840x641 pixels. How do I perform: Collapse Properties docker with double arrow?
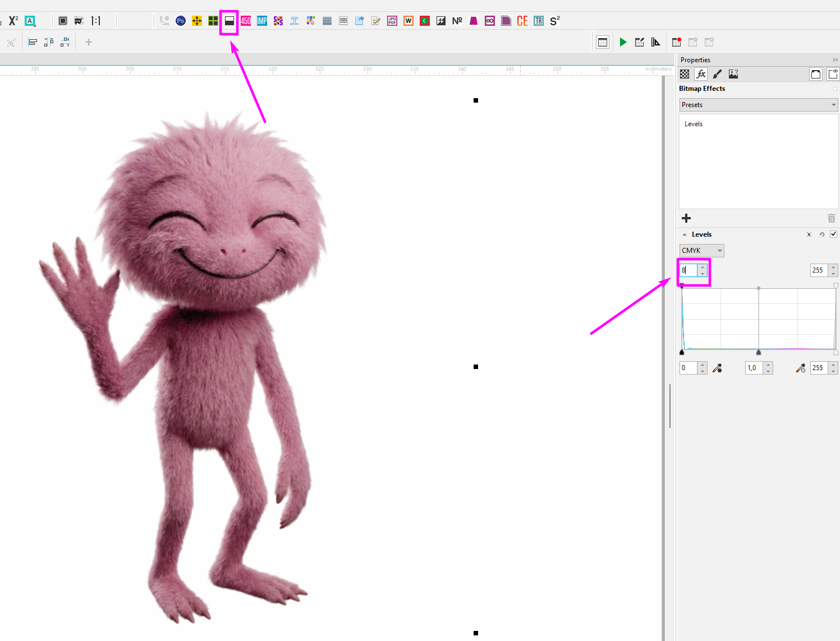point(835,60)
